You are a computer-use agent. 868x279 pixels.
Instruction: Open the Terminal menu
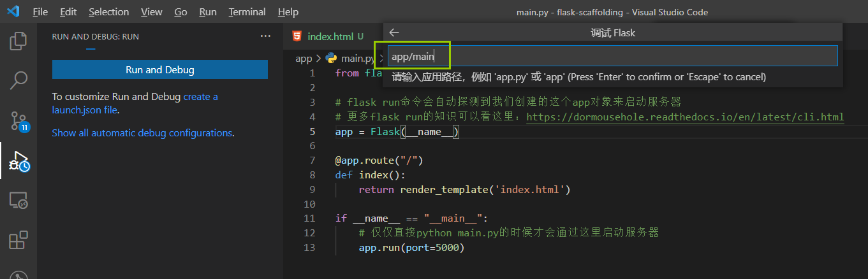tap(247, 11)
